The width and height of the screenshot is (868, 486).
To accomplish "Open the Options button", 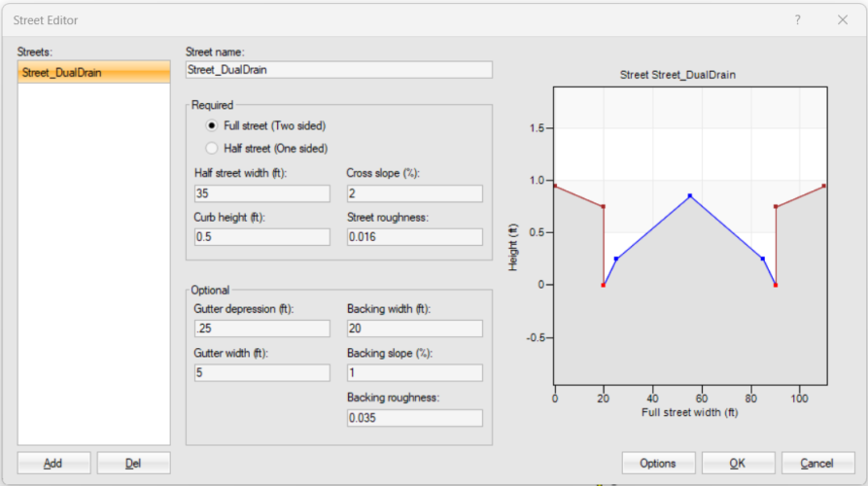I will [x=658, y=464].
